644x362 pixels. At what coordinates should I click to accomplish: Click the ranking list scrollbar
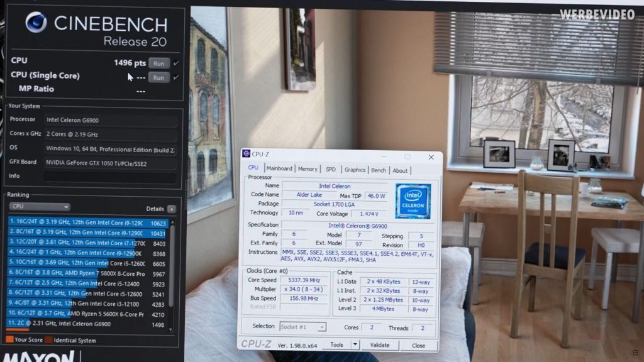(171, 266)
